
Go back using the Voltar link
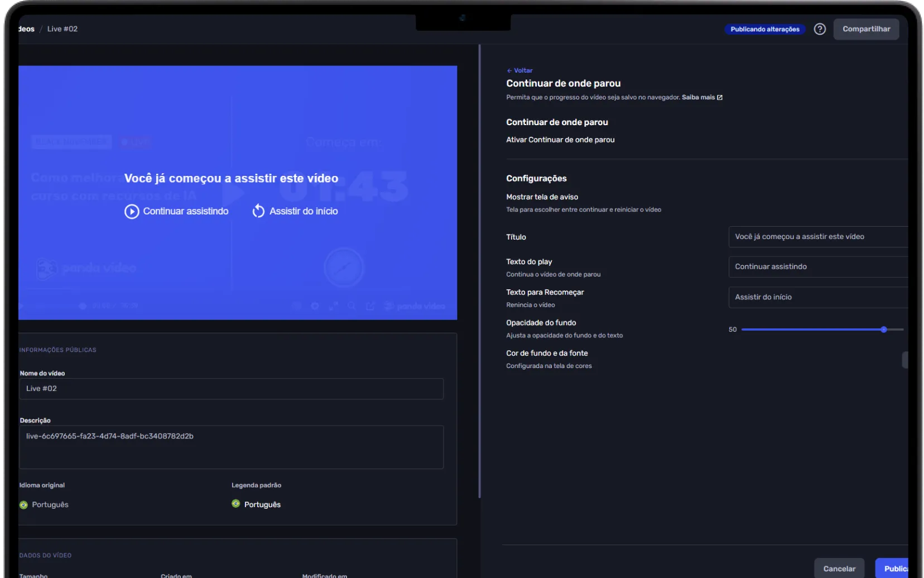pos(519,70)
